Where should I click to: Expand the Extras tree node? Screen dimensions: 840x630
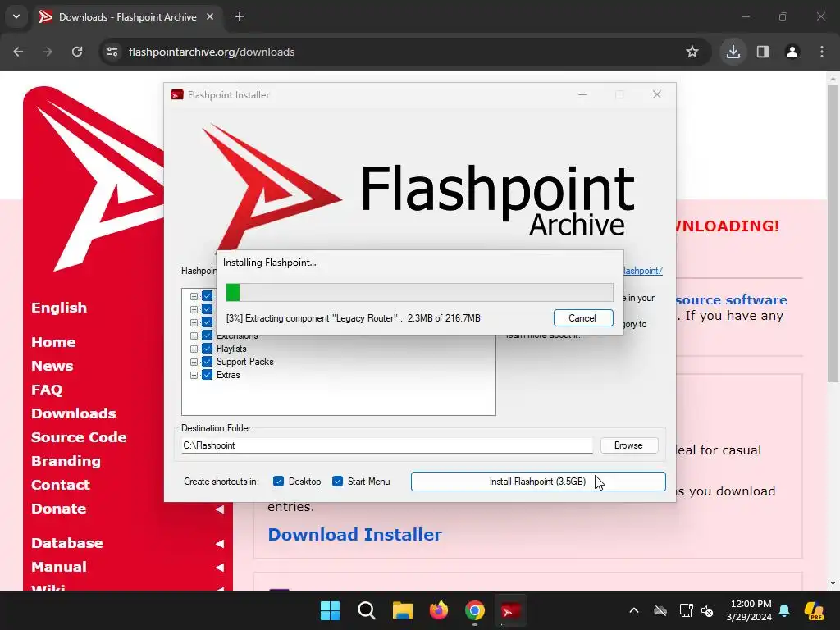pyautogui.click(x=194, y=375)
